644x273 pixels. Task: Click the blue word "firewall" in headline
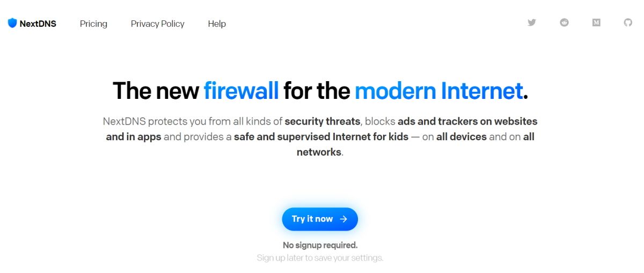(241, 91)
